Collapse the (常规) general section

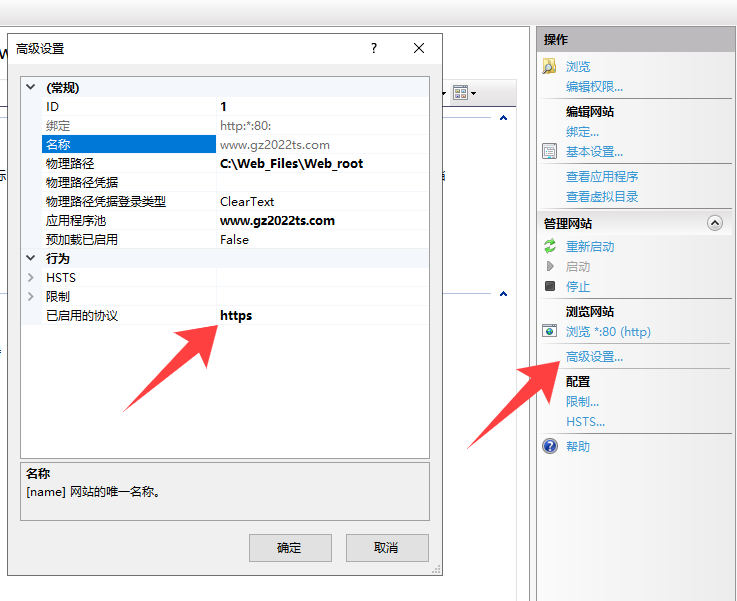31,87
